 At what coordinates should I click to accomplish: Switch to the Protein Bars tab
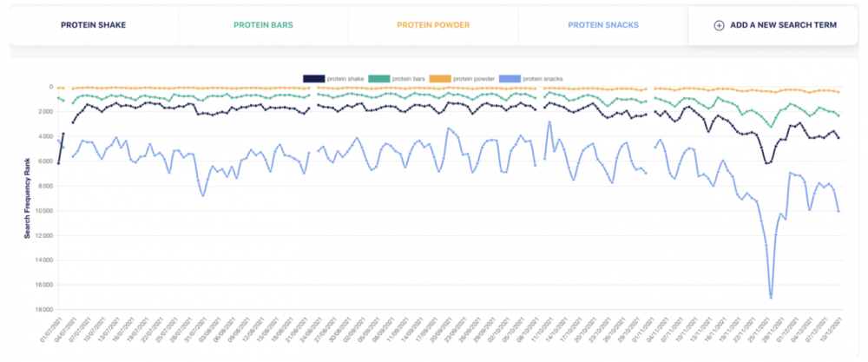click(x=263, y=25)
